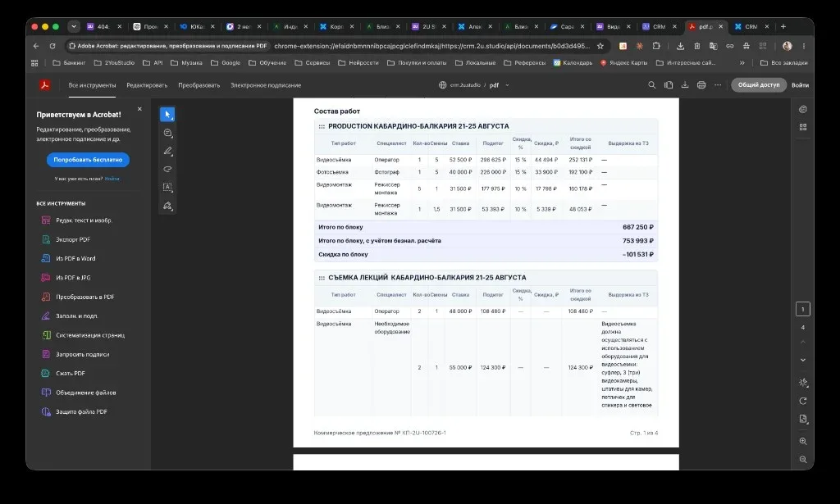The image size is (840, 504).
Task: Open the E-signature menu tab
Action: pyautogui.click(x=266, y=85)
